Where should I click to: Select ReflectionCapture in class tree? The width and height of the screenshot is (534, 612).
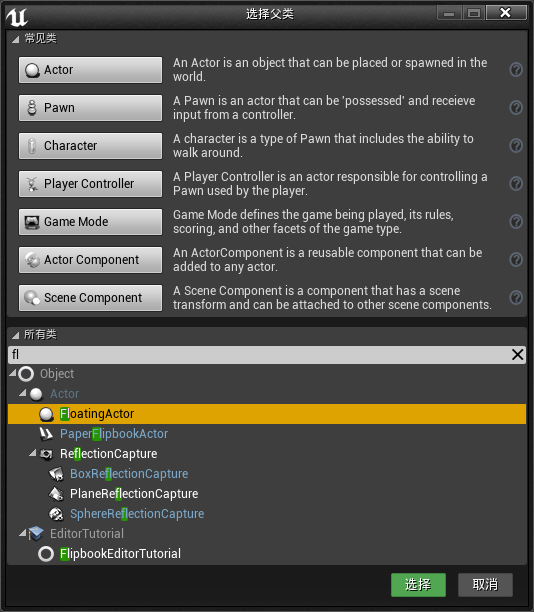click(x=267, y=454)
